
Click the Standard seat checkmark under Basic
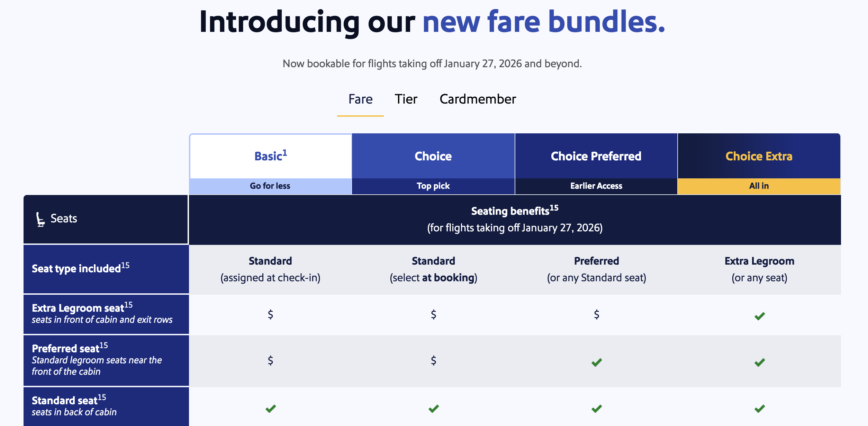click(x=270, y=409)
